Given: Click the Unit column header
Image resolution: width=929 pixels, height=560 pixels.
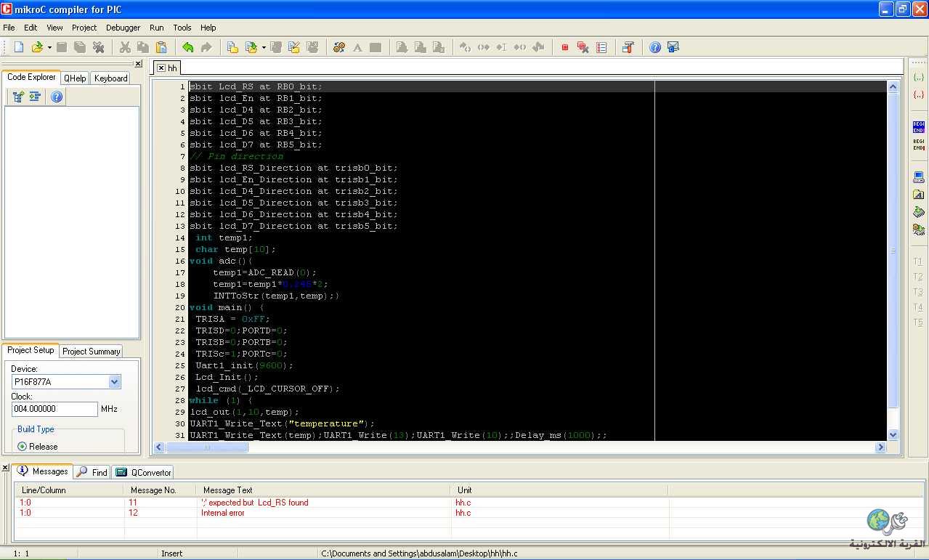Looking at the screenshot, I should (x=559, y=490).
